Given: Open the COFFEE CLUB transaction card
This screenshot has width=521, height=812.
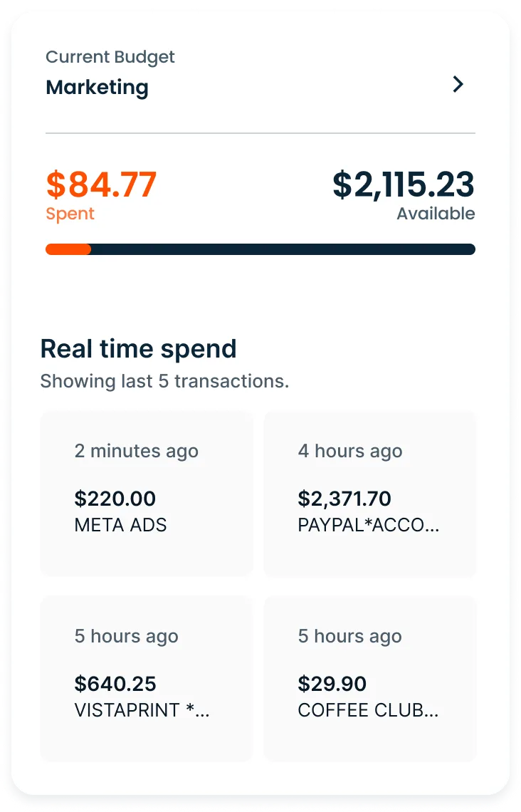Looking at the screenshot, I should pos(369,678).
